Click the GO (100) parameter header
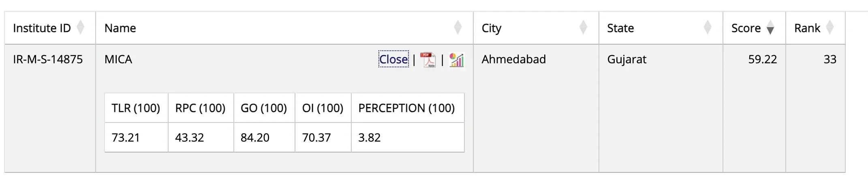Screen dimensions: 868x185 pyautogui.click(x=264, y=108)
